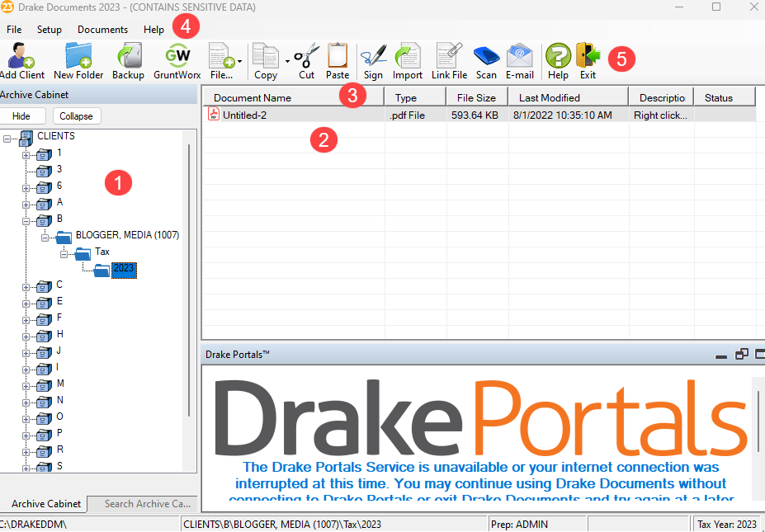Expand the A cabinet drawer
Image resolution: width=765 pixels, height=532 pixels.
[x=26, y=205]
